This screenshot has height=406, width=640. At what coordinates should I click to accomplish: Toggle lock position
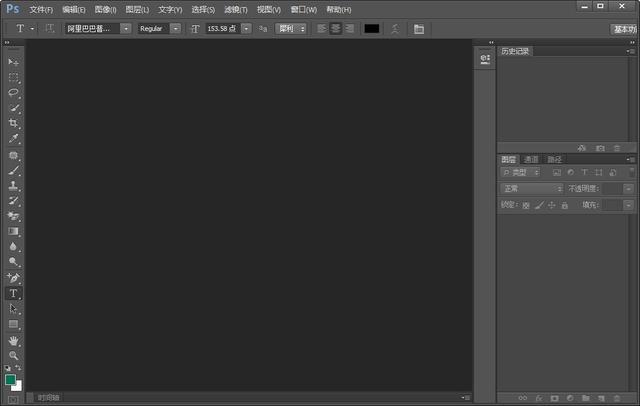552,205
